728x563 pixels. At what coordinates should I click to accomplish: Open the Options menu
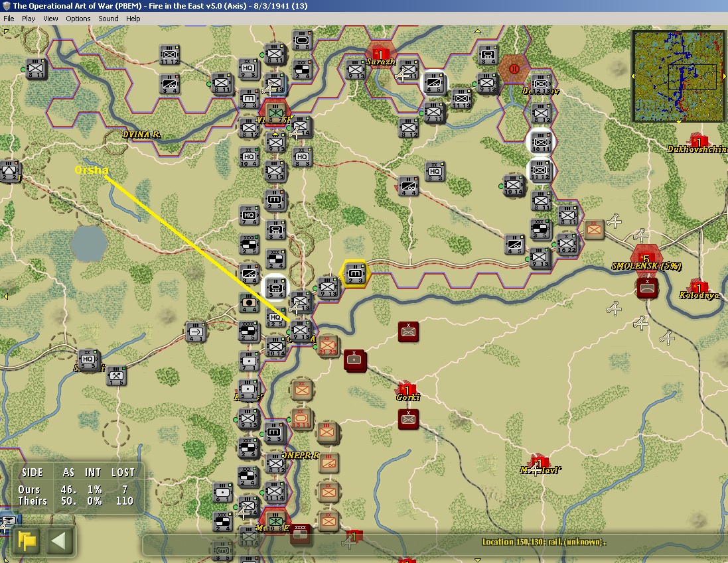coord(78,19)
